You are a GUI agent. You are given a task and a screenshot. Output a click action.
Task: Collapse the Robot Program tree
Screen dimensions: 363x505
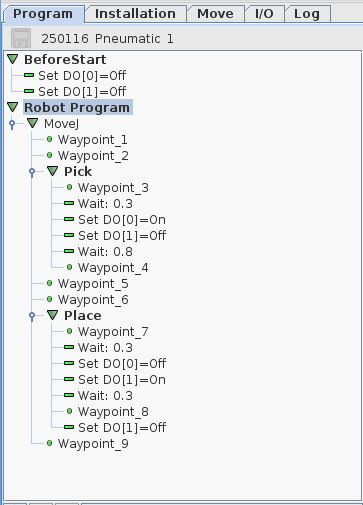pos(13,107)
